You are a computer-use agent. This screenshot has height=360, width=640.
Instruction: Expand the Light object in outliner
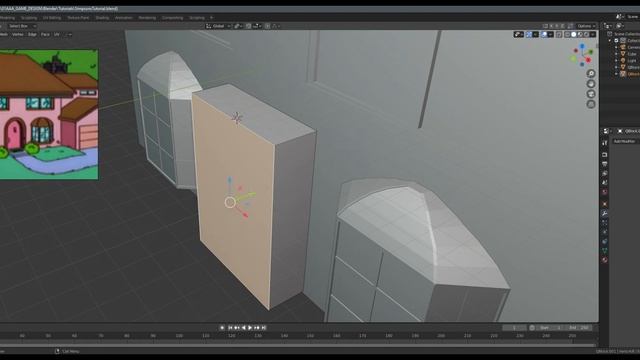(x=617, y=60)
